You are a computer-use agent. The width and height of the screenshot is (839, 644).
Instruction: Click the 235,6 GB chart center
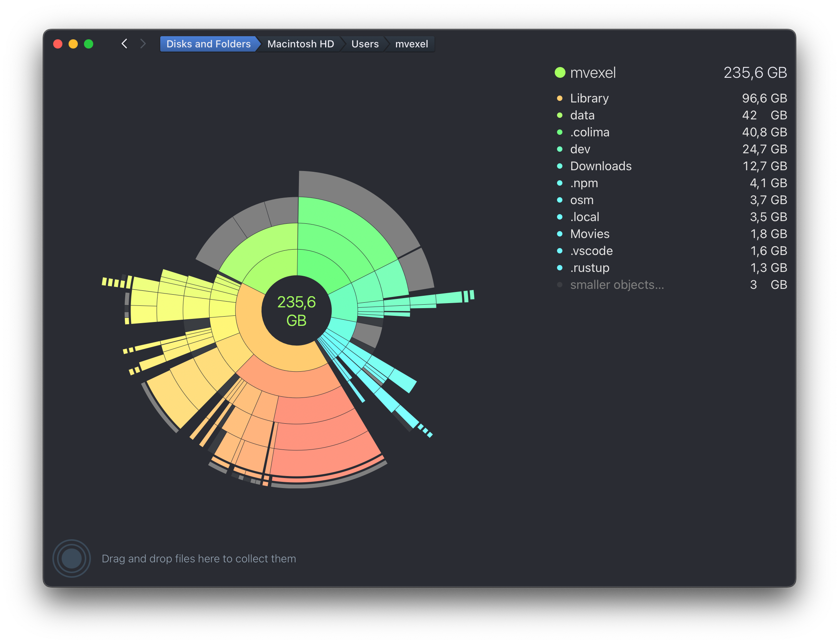[296, 310]
